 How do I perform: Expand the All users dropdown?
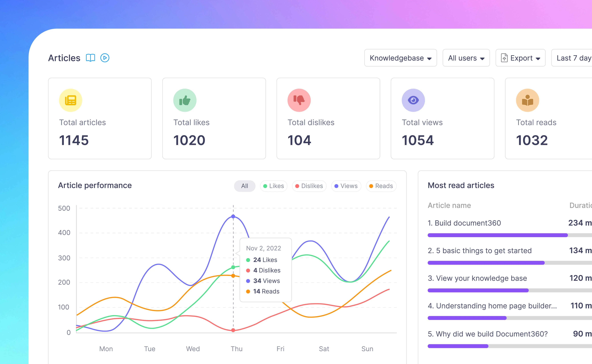(x=466, y=58)
